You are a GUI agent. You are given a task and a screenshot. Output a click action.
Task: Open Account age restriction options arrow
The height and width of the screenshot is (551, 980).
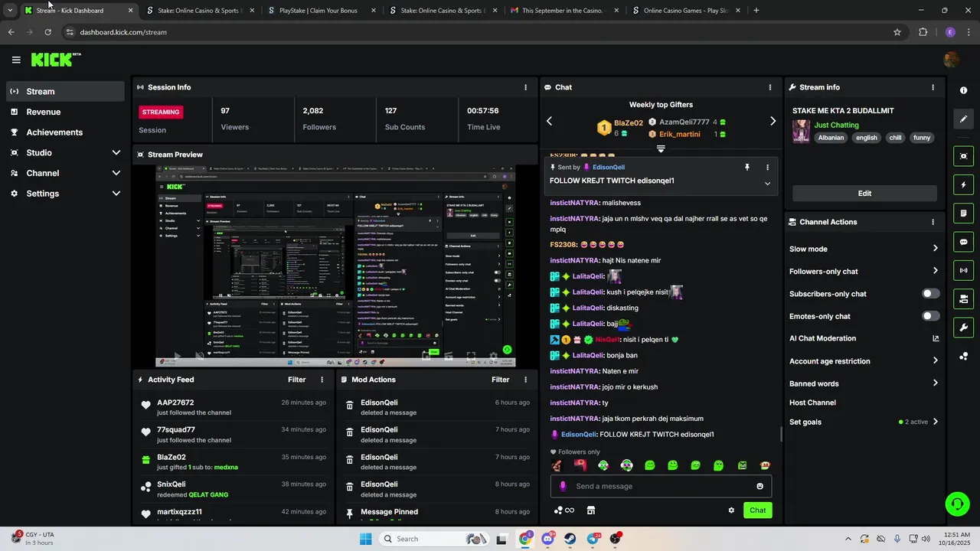935,361
